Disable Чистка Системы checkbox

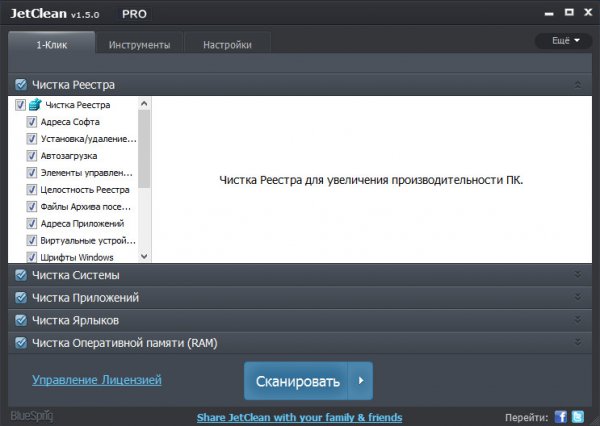21,275
